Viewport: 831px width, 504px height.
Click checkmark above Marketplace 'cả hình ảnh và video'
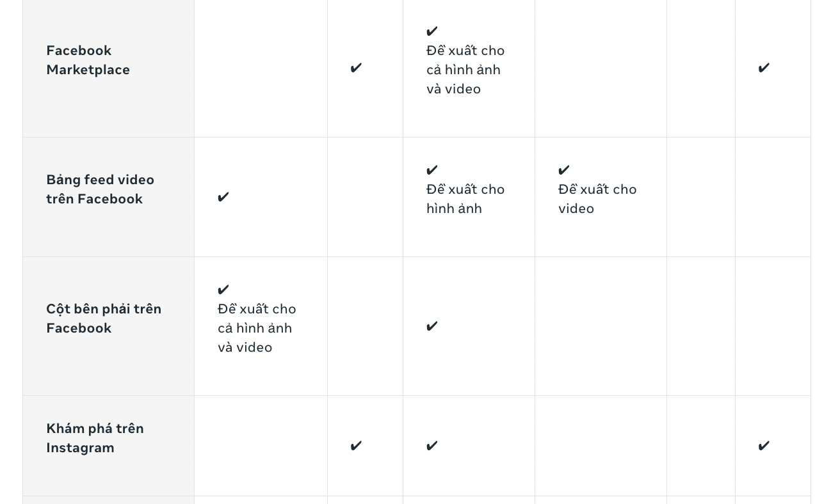point(432,31)
